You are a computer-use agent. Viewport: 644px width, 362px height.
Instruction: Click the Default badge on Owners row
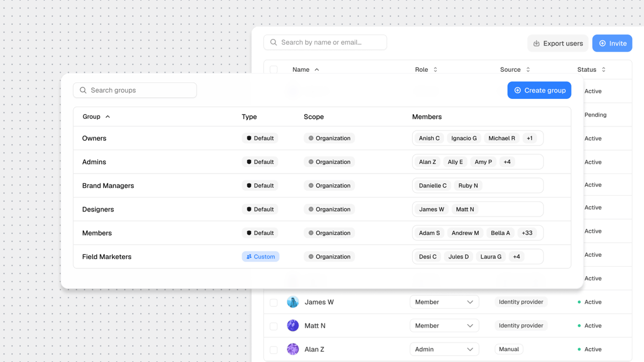(260, 138)
